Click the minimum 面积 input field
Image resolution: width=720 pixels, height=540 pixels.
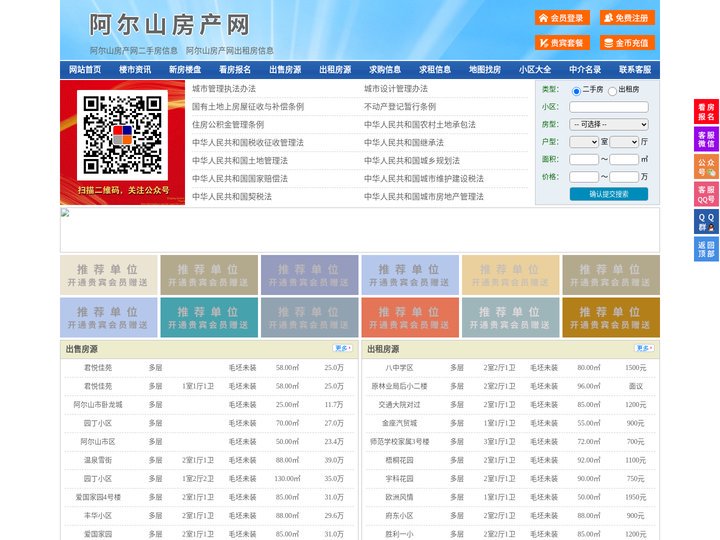pos(584,159)
